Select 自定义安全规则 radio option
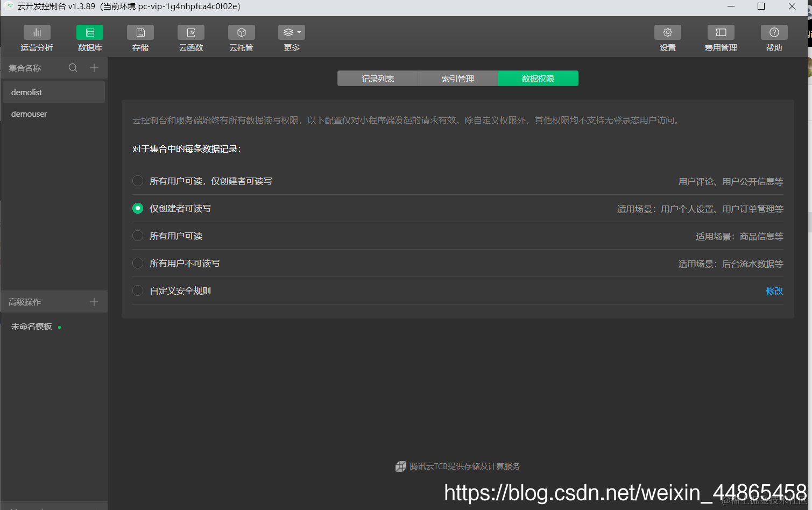The height and width of the screenshot is (510, 812). point(138,291)
